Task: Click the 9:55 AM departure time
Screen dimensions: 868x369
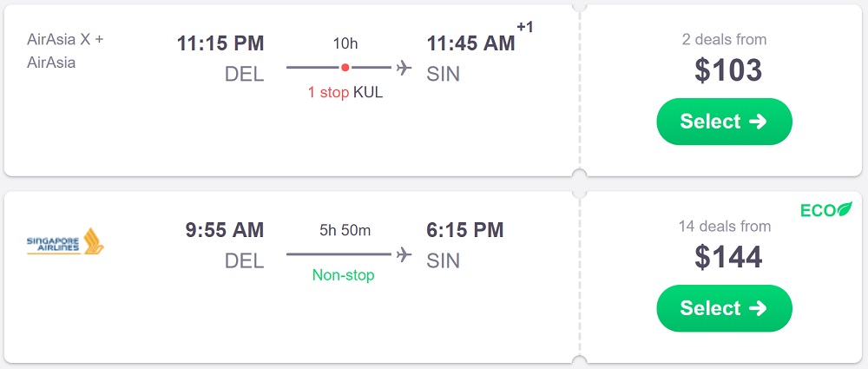Action: tap(224, 230)
